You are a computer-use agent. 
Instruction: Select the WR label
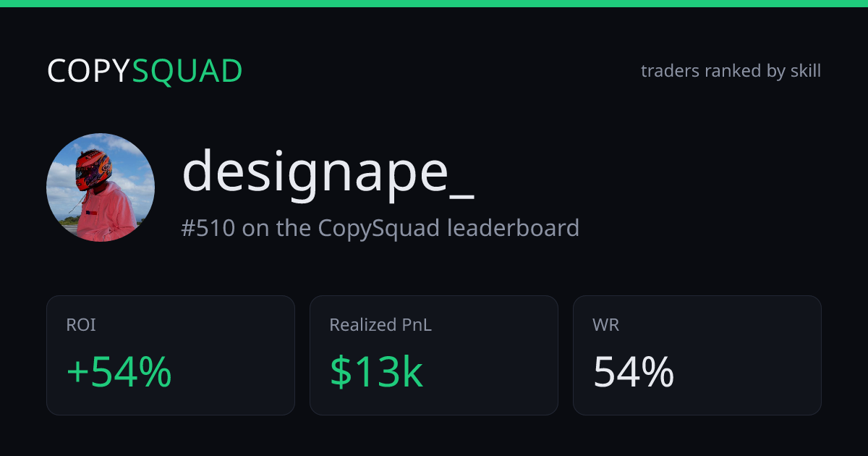click(605, 325)
